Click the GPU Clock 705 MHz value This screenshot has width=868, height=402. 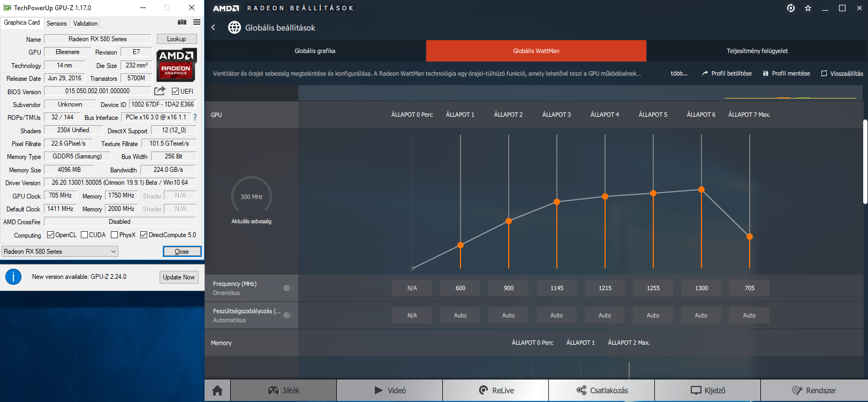pyautogui.click(x=61, y=195)
